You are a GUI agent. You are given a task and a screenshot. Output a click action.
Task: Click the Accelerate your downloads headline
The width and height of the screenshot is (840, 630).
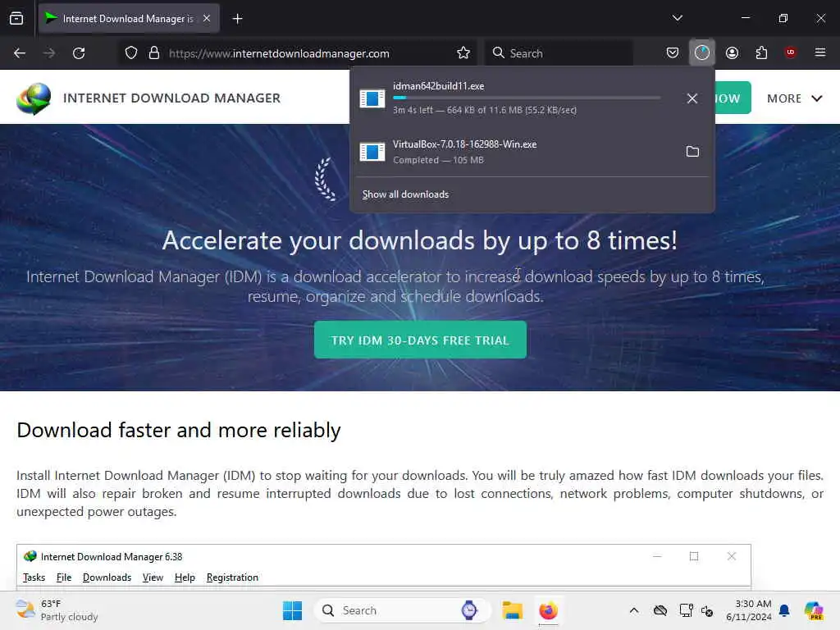(420, 240)
